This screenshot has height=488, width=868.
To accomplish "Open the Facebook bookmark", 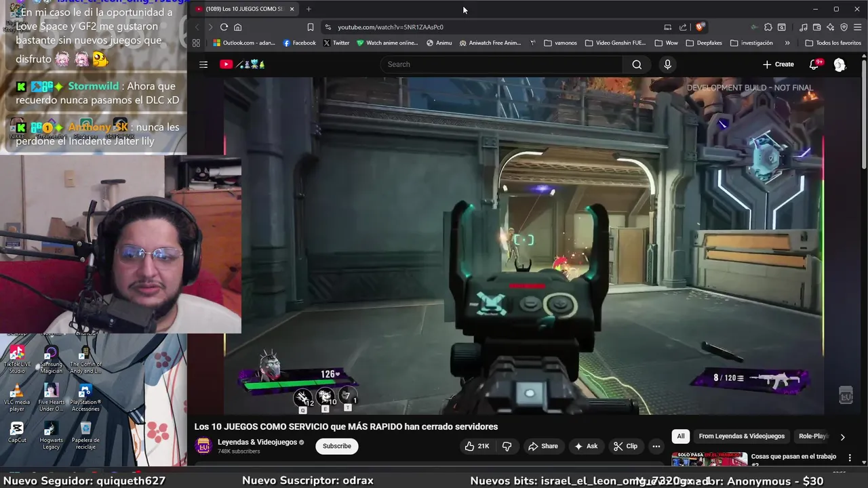I will (299, 43).
